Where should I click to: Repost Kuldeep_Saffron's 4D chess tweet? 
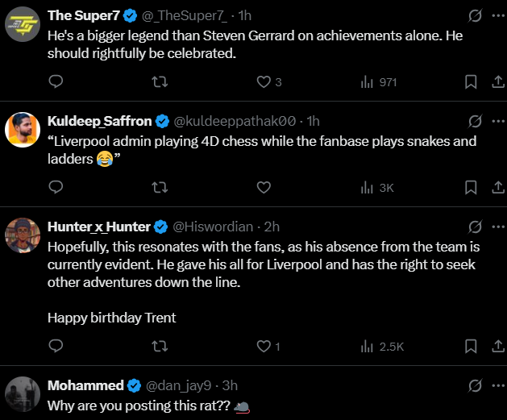coord(160,187)
